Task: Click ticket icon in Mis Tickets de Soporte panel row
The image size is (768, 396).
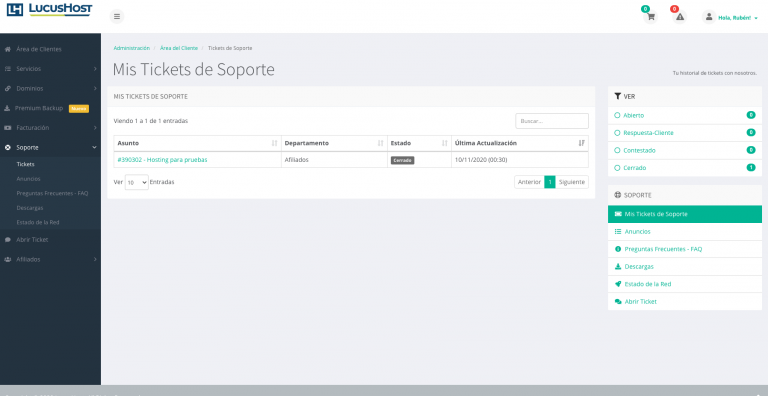Action: click(x=618, y=214)
